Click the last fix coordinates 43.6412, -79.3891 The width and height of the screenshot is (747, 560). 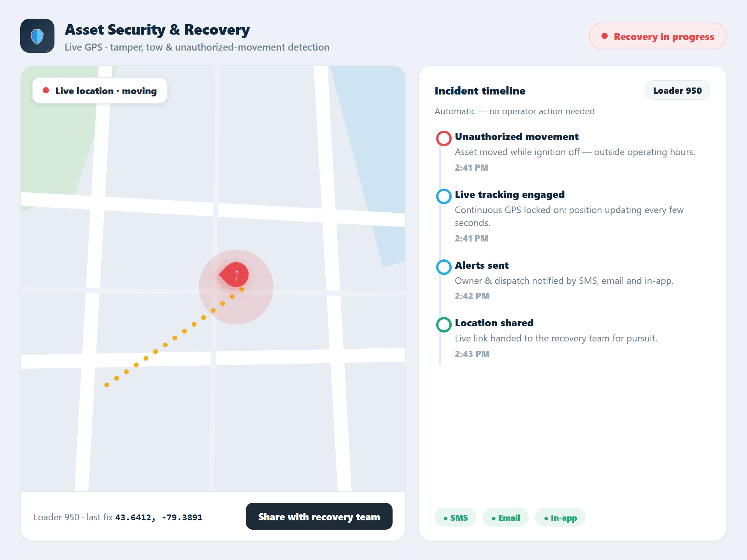point(159,517)
